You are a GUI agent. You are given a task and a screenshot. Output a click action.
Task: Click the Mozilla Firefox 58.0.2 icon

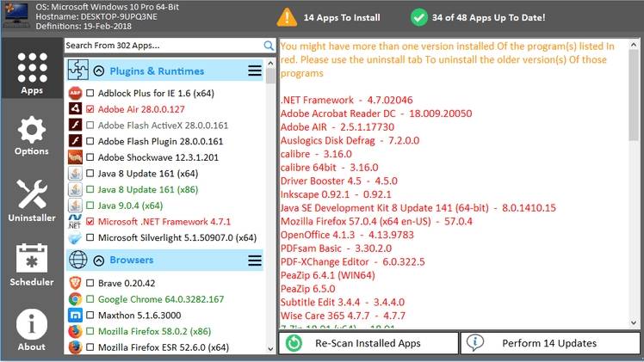(75, 331)
